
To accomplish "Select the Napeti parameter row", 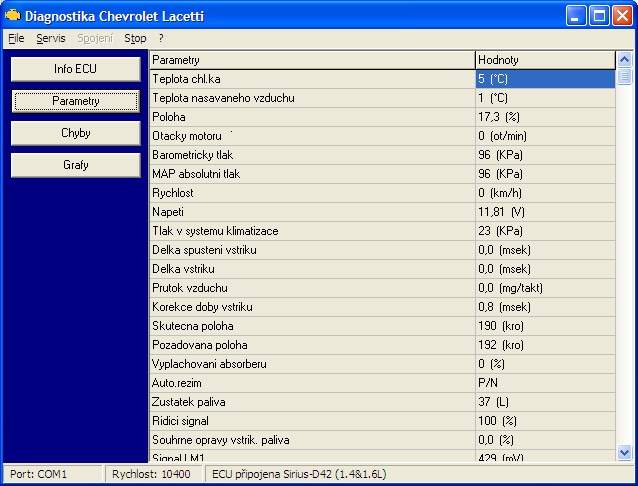I will (382, 212).
